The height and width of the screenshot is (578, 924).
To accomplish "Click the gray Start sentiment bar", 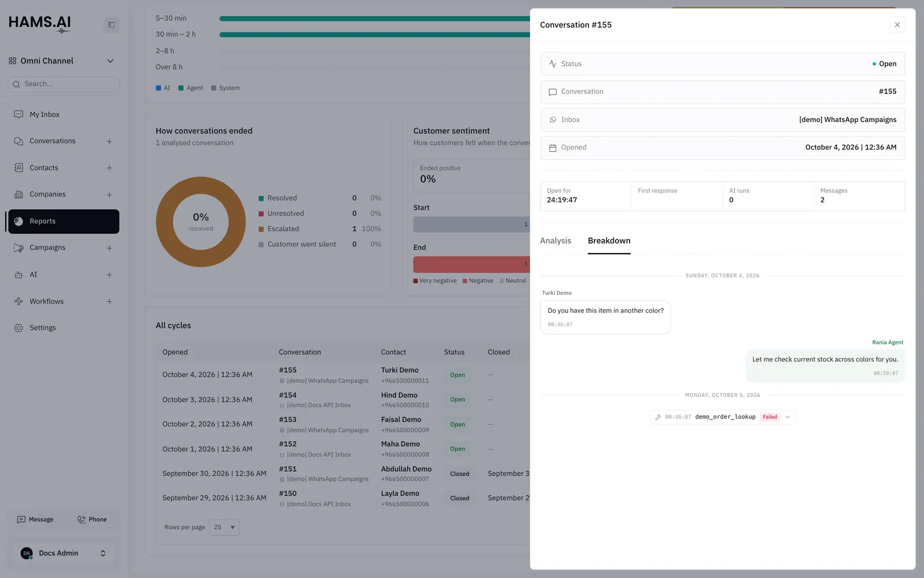I will 471,224.
